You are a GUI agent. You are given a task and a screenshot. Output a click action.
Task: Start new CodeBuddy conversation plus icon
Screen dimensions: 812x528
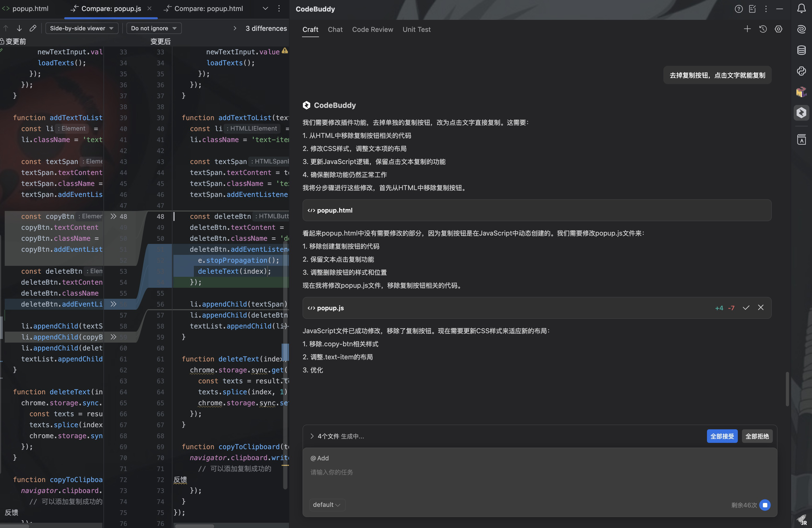pos(747,29)
